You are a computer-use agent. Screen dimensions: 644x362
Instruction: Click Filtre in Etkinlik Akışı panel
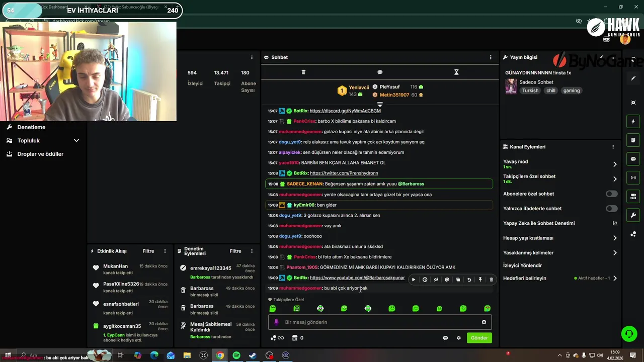(x=148, y=251)
